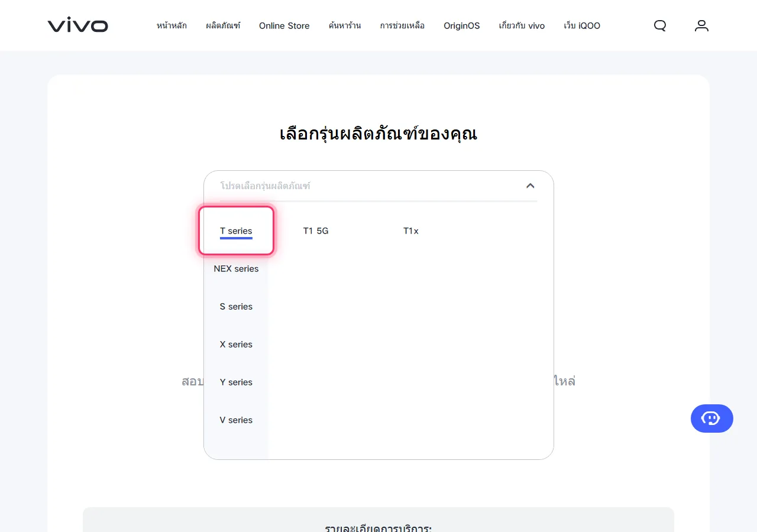Click the product model selection field

click(378, 186)
